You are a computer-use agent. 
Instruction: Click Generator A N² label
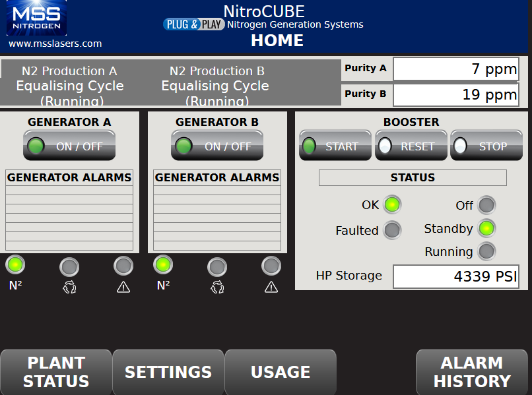16,286
